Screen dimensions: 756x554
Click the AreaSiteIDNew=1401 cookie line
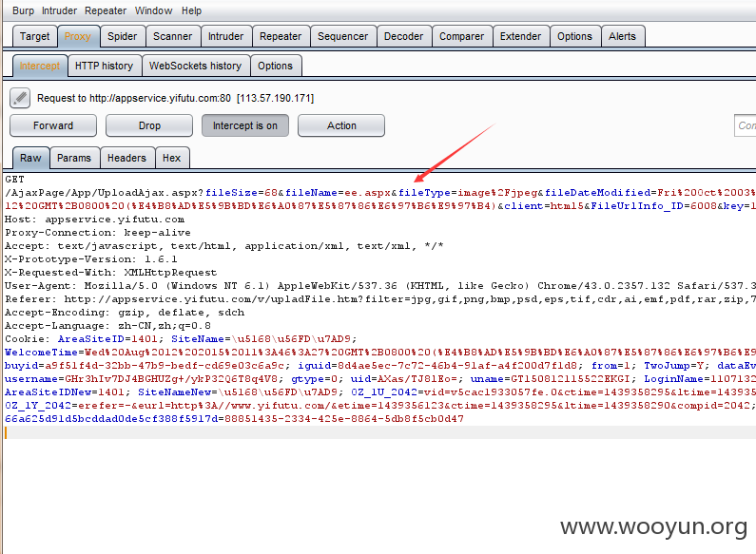pyautogui.click(x=380, y=392)
